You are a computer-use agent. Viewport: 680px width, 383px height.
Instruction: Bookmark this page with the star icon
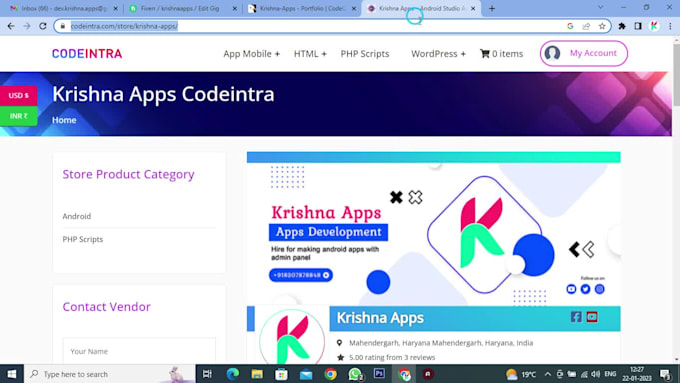point(602,26)
